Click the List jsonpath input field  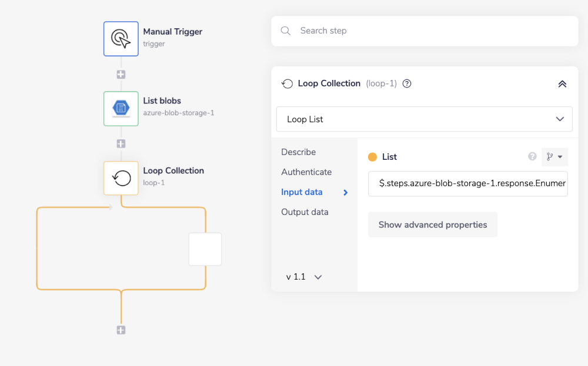click(x=467, y=183)
